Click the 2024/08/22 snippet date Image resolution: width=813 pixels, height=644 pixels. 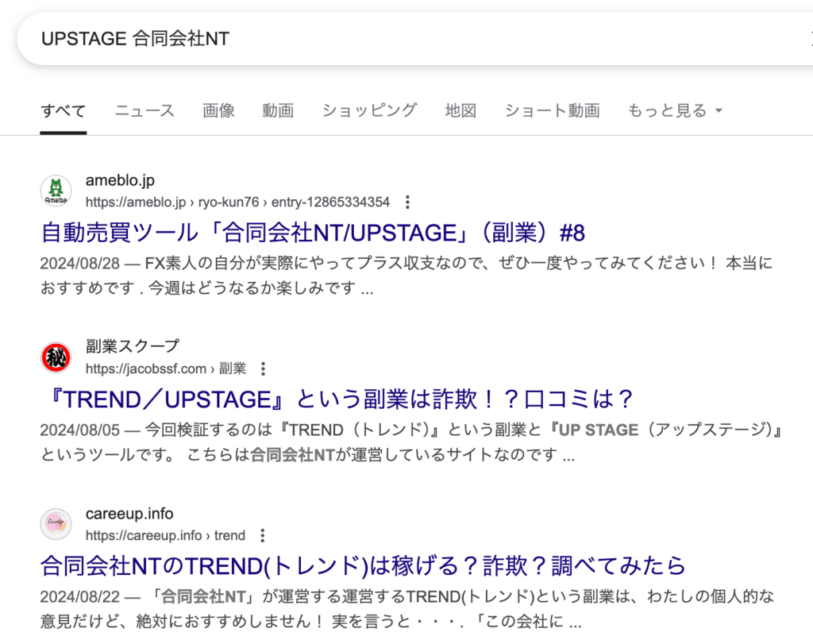(80, 597)
